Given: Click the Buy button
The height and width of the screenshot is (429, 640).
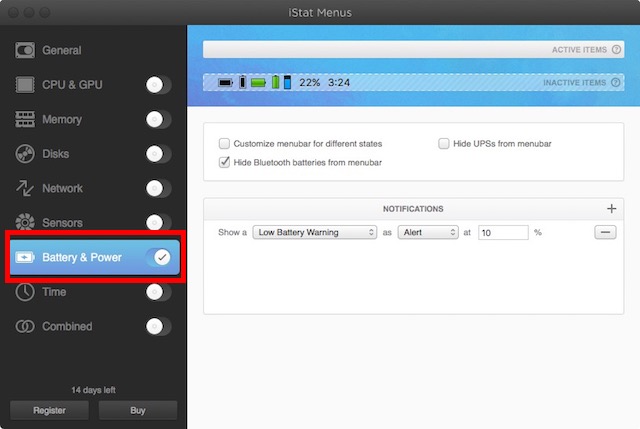Looking at the screenshot, I should pos(138,410).
